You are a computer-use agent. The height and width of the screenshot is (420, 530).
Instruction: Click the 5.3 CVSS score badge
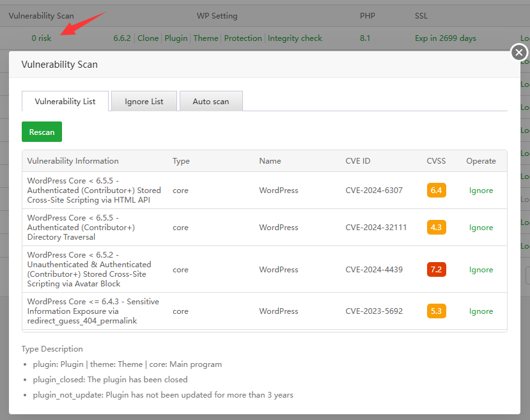[x=437, y=311]
